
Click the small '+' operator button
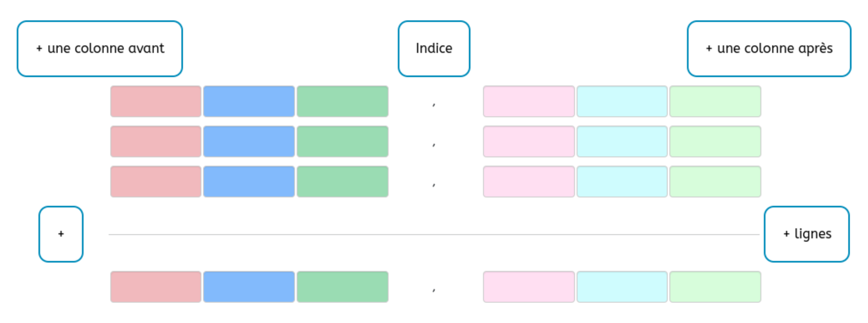(x=61, y=234)
